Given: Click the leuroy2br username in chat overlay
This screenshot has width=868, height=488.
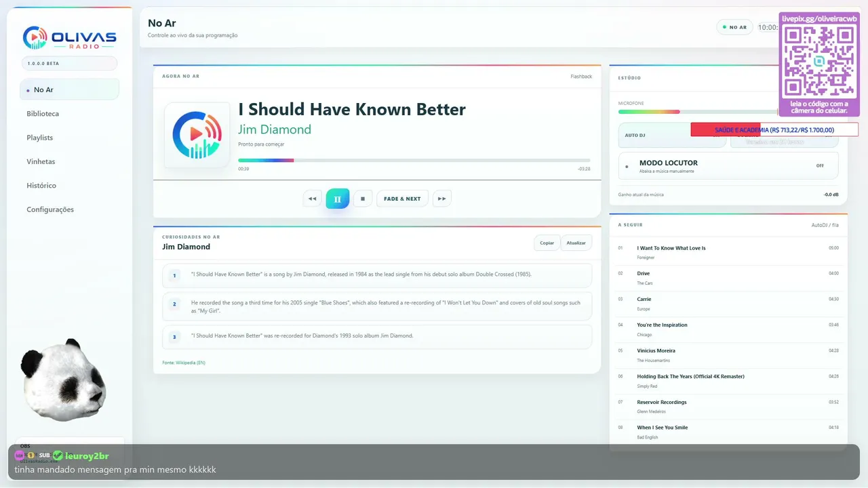Looking at the screenshot, I should click(87, 455).
